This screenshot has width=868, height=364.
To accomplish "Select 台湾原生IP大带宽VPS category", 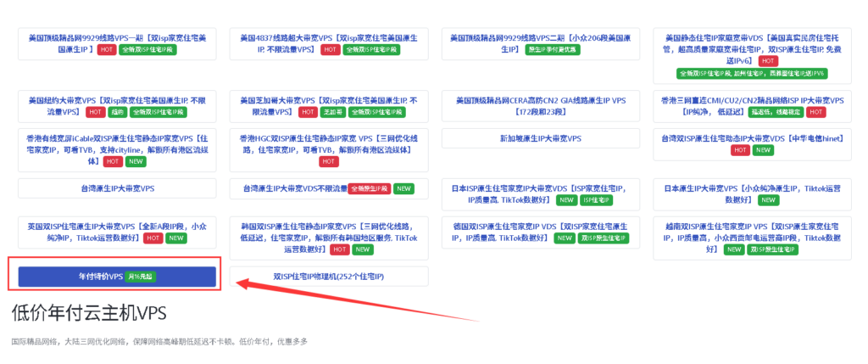I will coord(117,188).
